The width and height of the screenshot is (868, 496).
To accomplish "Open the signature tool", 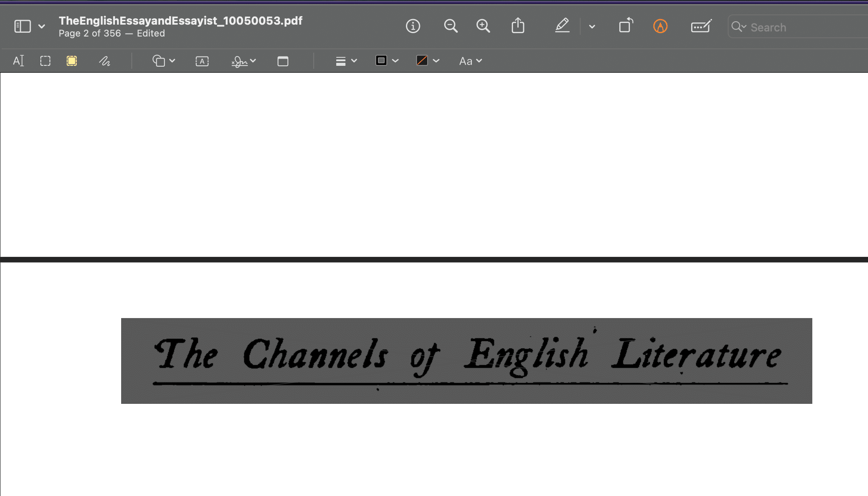I will point(238,61).
